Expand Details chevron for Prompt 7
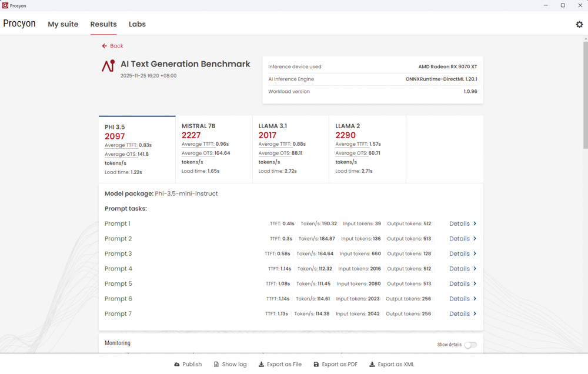The width and height of the screenshot is (588, 374). click(x=475, y=314)
